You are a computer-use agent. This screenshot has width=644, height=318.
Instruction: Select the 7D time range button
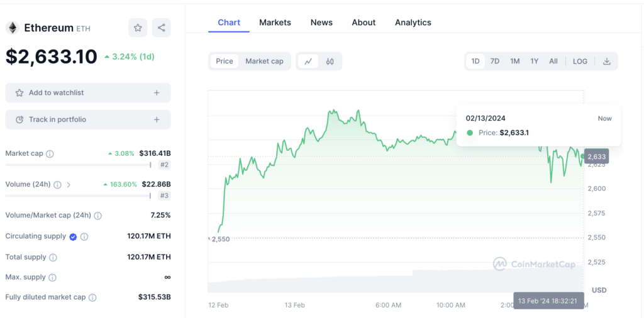click(x=495, y=61)
